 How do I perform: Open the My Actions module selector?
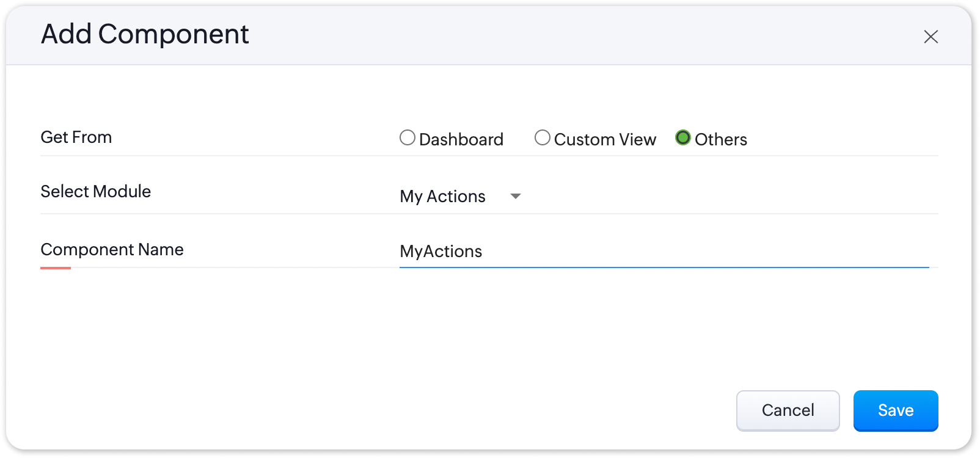443,196
